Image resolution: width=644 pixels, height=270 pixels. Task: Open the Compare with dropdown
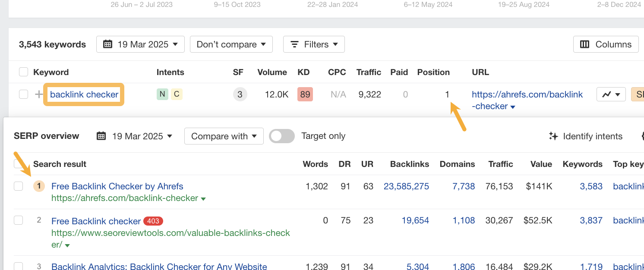(224, 136)
